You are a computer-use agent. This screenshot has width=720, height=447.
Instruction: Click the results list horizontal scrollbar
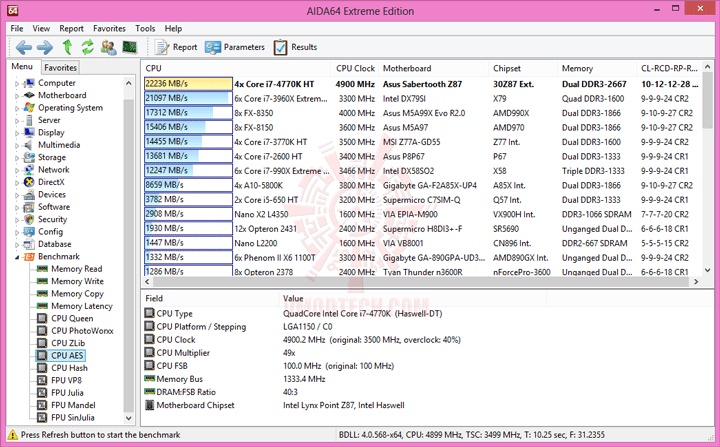pos(421,282)
